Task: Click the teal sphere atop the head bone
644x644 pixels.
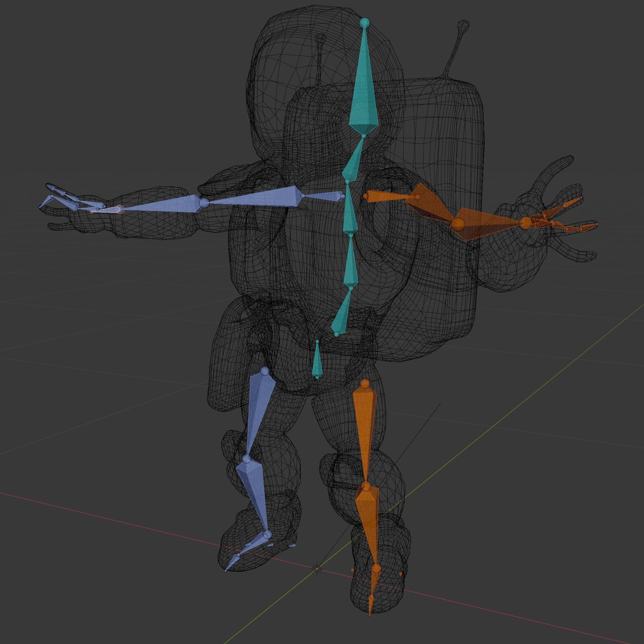Action: tap(364, 23)
